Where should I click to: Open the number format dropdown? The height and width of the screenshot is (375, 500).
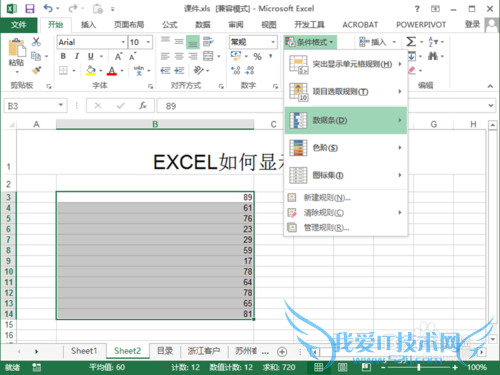[273, 42]
